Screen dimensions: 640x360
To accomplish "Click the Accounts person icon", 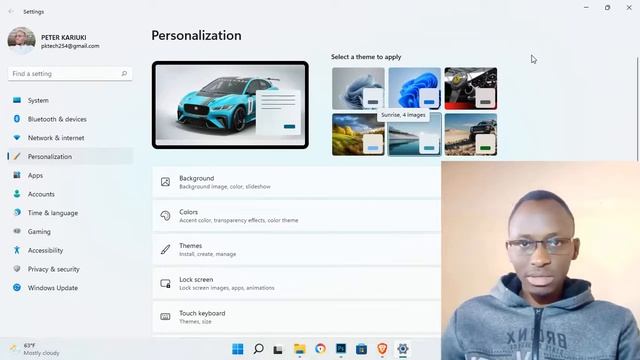I will 17,194.
